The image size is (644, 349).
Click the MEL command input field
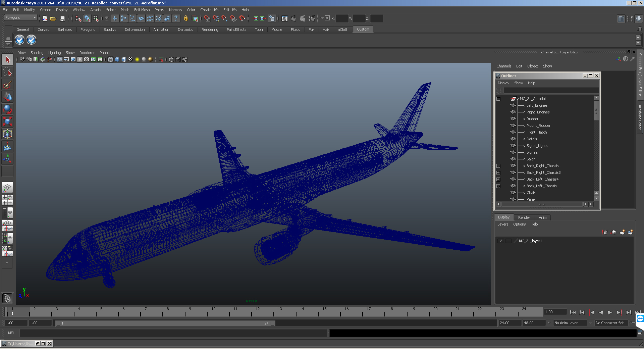(173, 333)
